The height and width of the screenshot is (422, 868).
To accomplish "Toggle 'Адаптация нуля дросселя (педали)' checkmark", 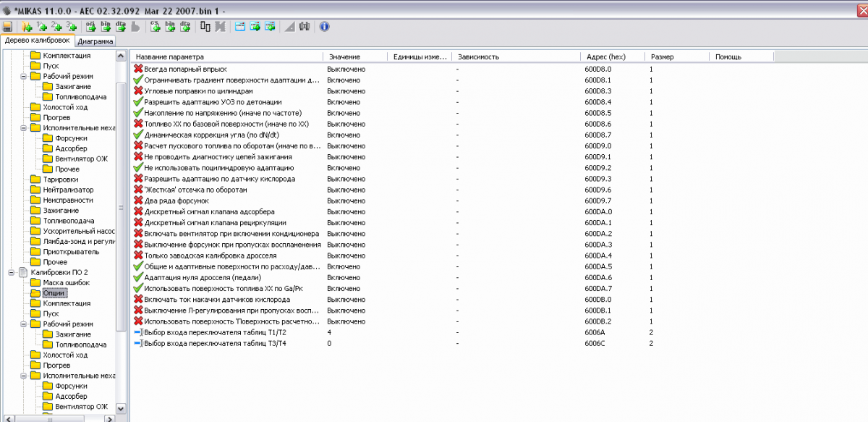I will [138, 277].
